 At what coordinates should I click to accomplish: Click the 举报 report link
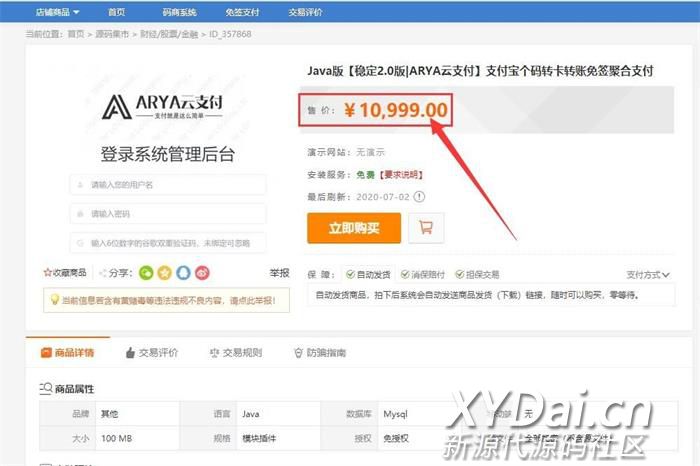point(279,273)
